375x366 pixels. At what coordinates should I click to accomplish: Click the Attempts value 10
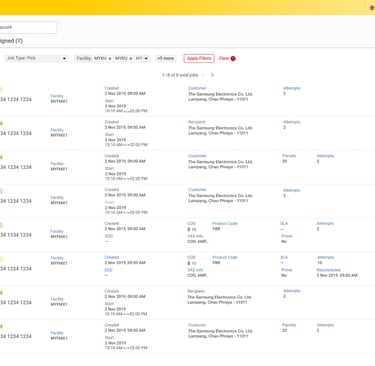tap(319, 263)
